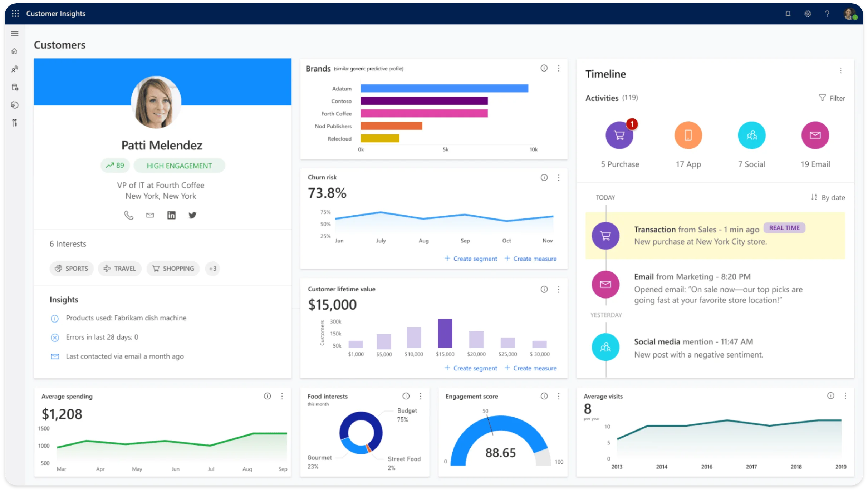
Task: Open the Data sources icon in the sidebar
Action: 15,87
